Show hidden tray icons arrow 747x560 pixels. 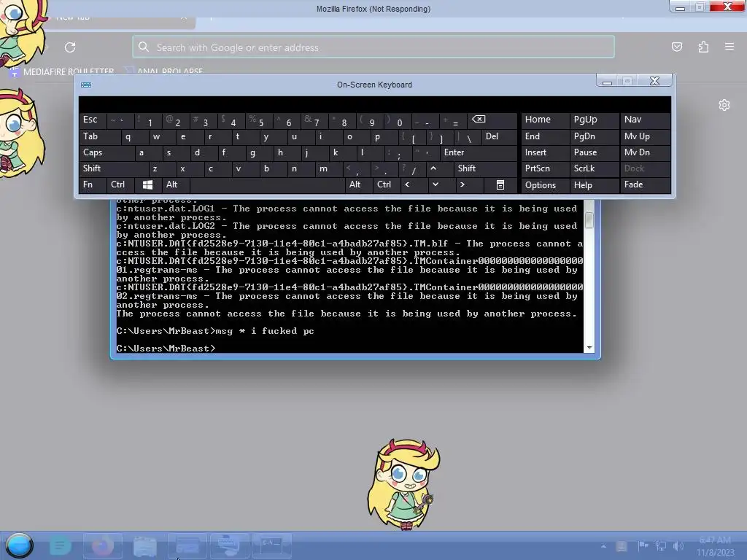(x=603, y=545)
